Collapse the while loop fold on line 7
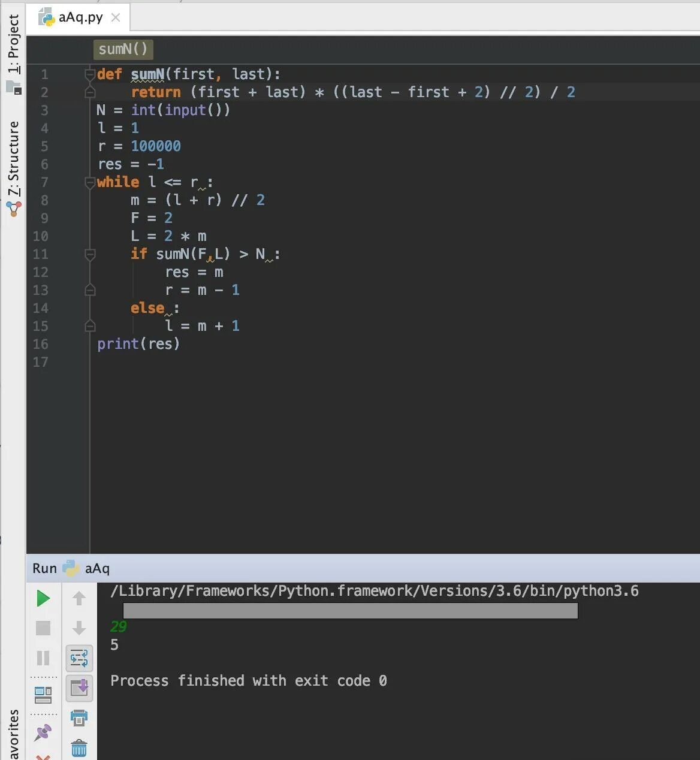The height and width of the screenshot is (760, 700). pos(90,182)
